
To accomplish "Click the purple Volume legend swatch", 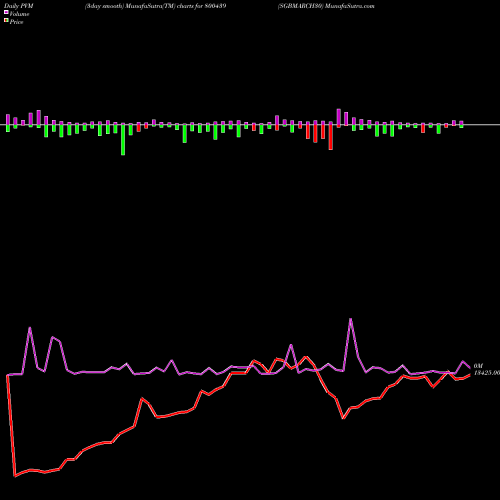I will coord(6,12).
